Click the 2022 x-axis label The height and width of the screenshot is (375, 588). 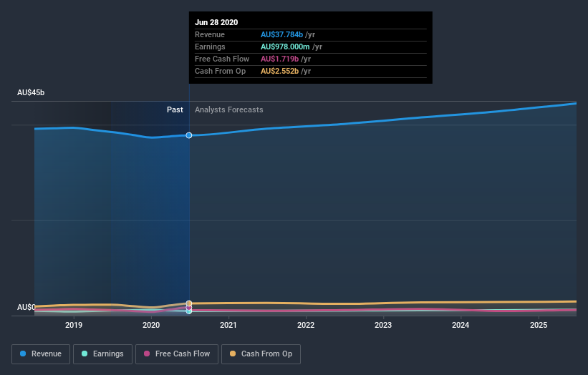306,325
